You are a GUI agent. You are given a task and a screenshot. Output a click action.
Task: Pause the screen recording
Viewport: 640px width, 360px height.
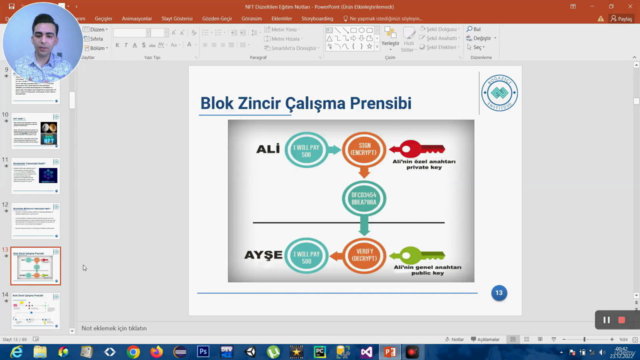(607, 320)
